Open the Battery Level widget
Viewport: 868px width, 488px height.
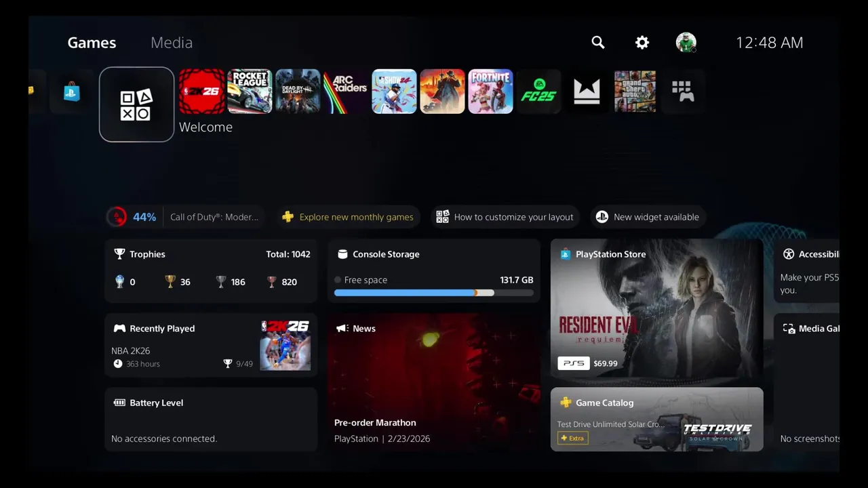(211, 420)
